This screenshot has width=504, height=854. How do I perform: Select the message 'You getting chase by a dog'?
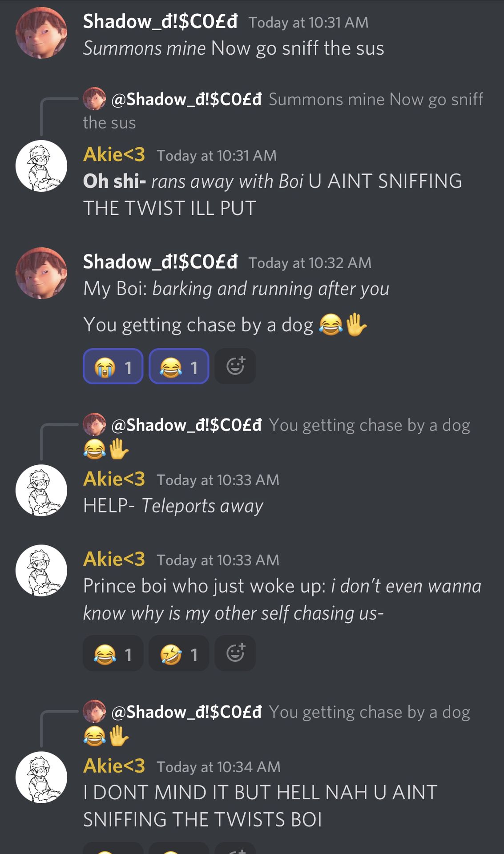225,325
